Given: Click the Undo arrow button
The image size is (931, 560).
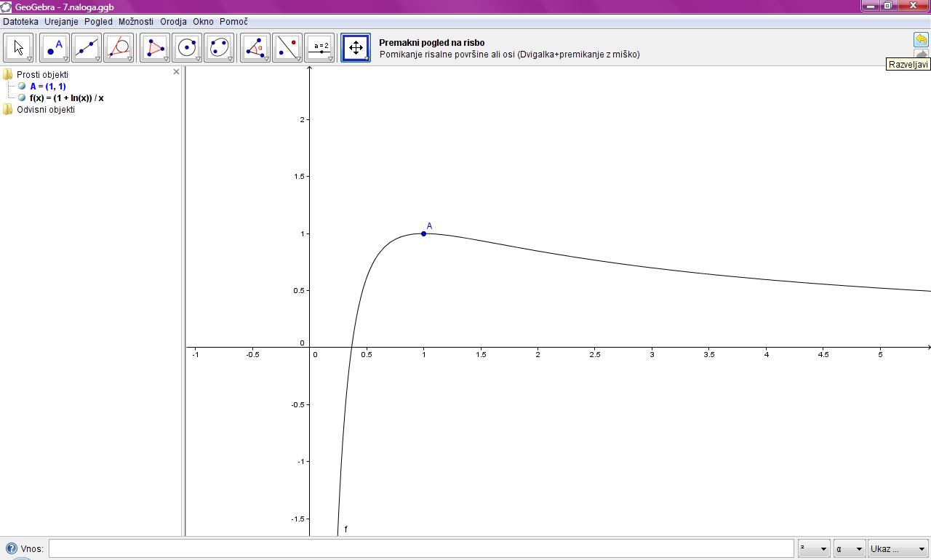Looking at the screenshot, I should (921, 40).
